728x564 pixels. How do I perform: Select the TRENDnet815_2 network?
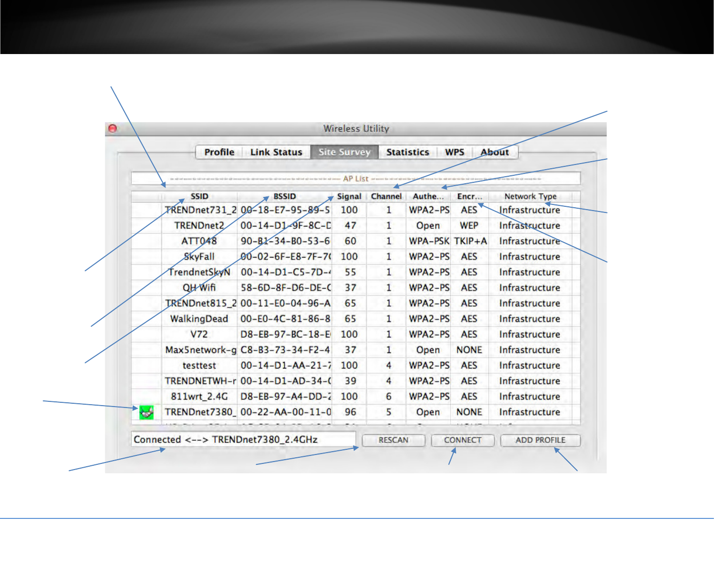tap(356, 303)
